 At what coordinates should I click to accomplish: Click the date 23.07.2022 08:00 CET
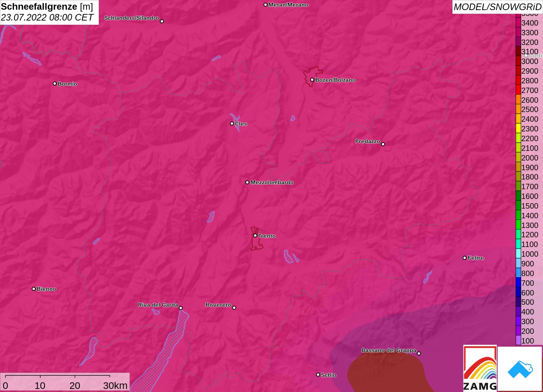47,17
